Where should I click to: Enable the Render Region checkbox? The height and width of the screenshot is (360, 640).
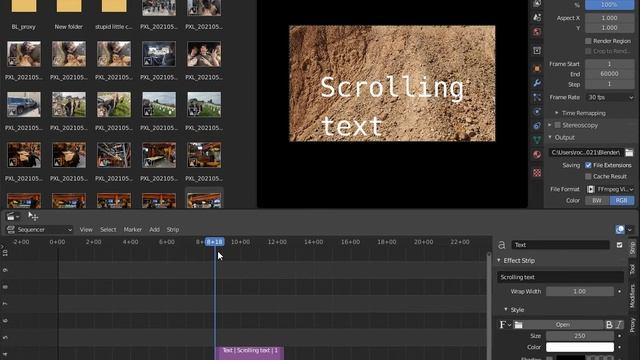pyautogui.click(x=588, y=41)
